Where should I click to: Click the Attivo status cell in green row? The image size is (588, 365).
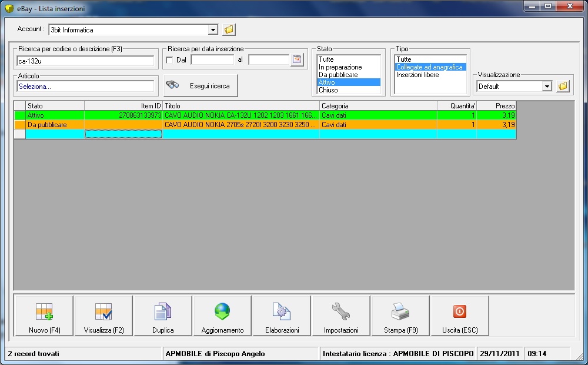[55, 115]
